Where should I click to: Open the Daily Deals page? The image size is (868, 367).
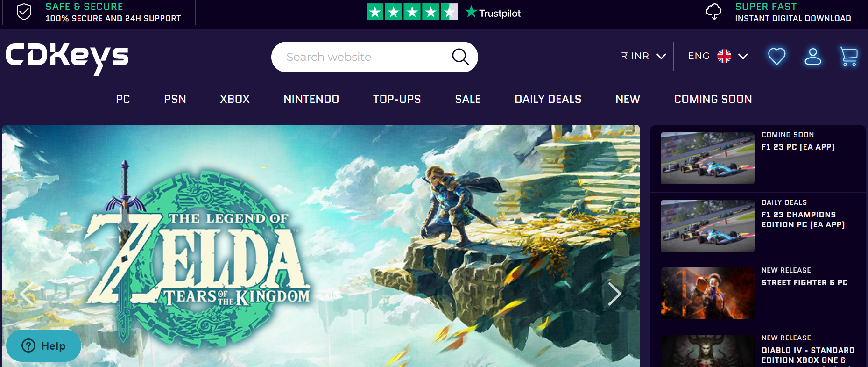[x=548, y=99]
